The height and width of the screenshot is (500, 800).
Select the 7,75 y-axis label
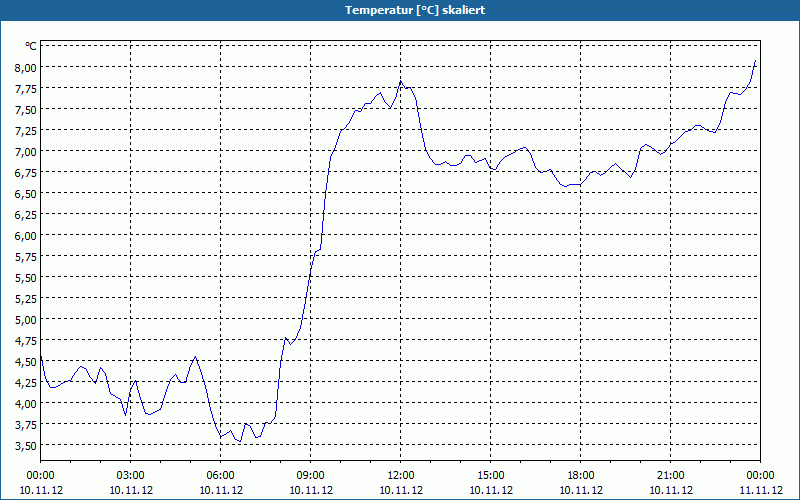click(x=26, y=88)
